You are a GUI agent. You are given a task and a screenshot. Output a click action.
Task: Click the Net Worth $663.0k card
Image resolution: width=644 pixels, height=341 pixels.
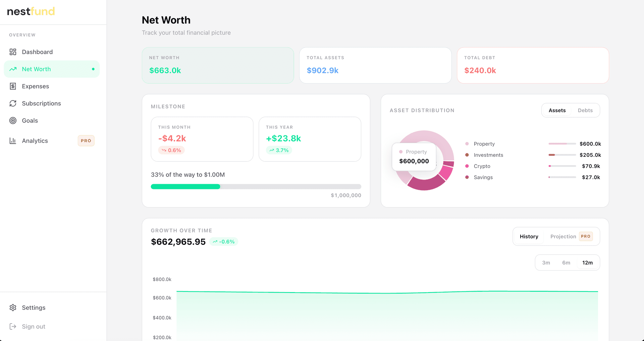point(218,65)
